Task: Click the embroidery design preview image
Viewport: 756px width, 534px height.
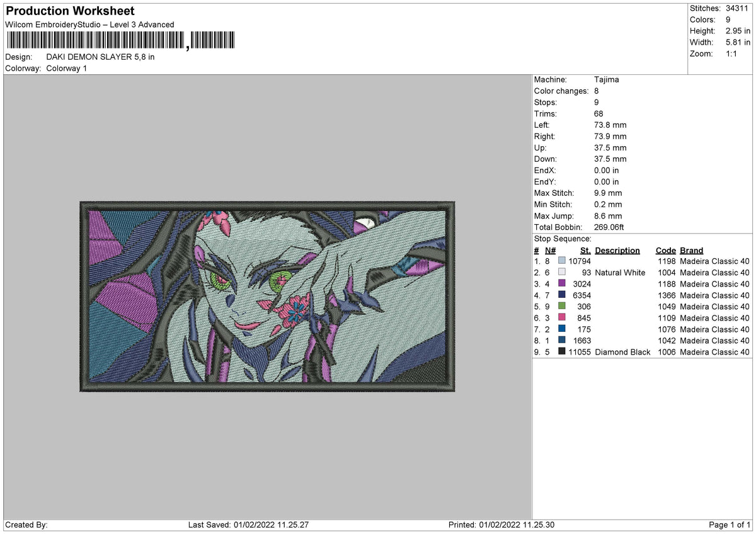Action: pyautogui.click(x=267, y=297)
